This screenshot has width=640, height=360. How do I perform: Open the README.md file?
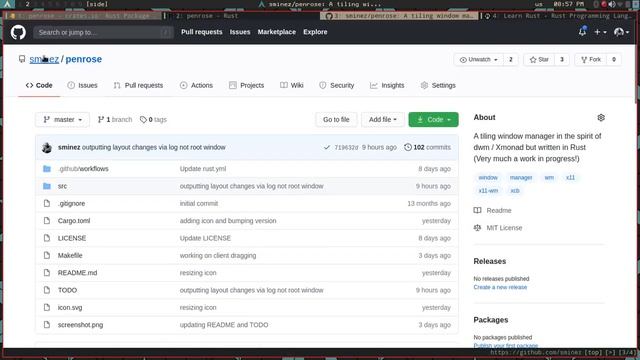pos(78,273)
